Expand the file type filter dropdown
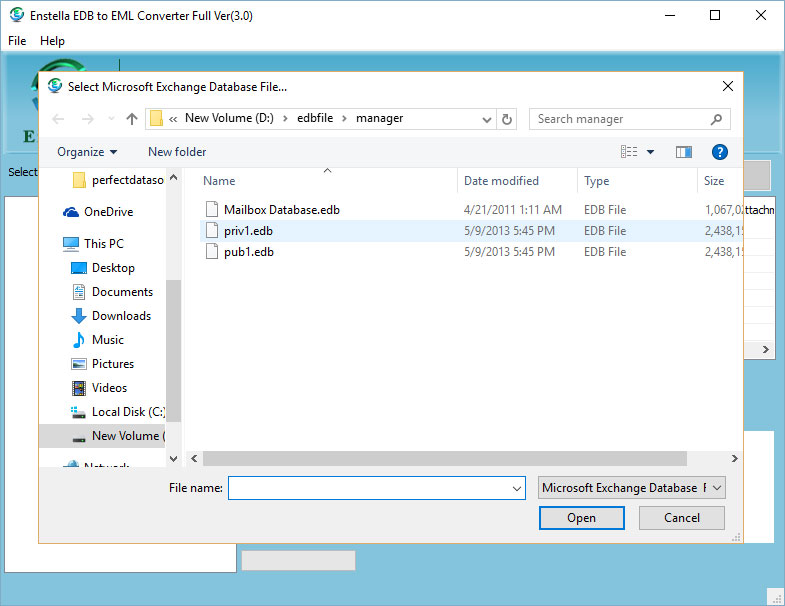Image resolution: width=785 pixels, height=606 pixels. (632, 488)
